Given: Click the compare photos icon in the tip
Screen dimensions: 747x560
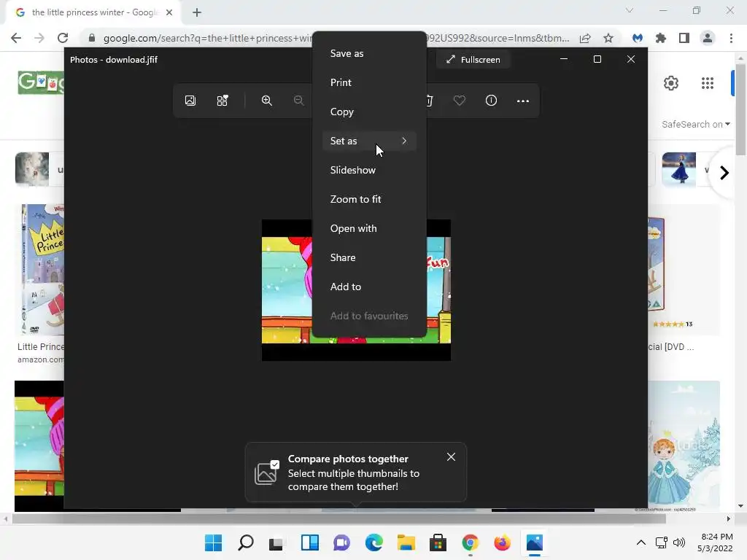Looking at the screenshot, I should click(x=267, y=472).
